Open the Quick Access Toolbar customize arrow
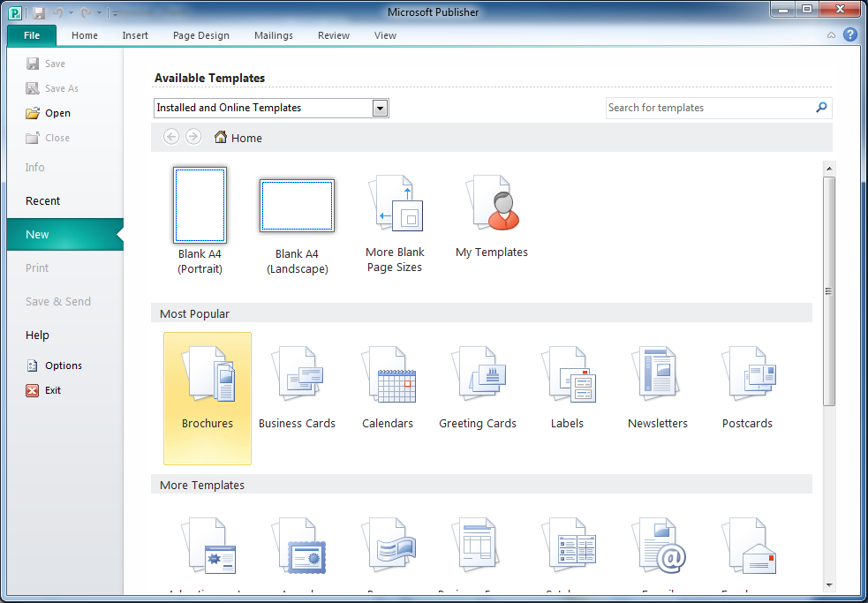Viewport: 868px width, 603px height. tap(114, 13)
